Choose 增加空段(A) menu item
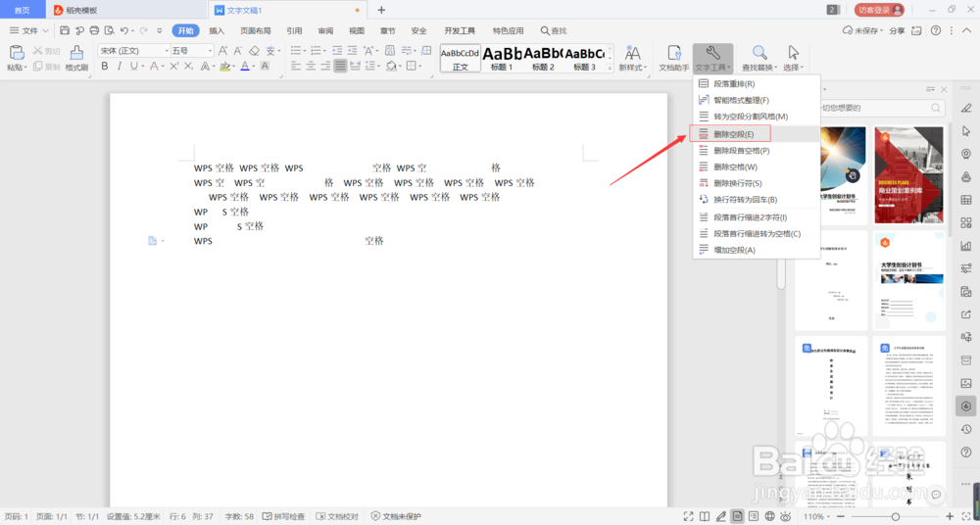Viewport: 980px width, 525px height. click(757, 250)
